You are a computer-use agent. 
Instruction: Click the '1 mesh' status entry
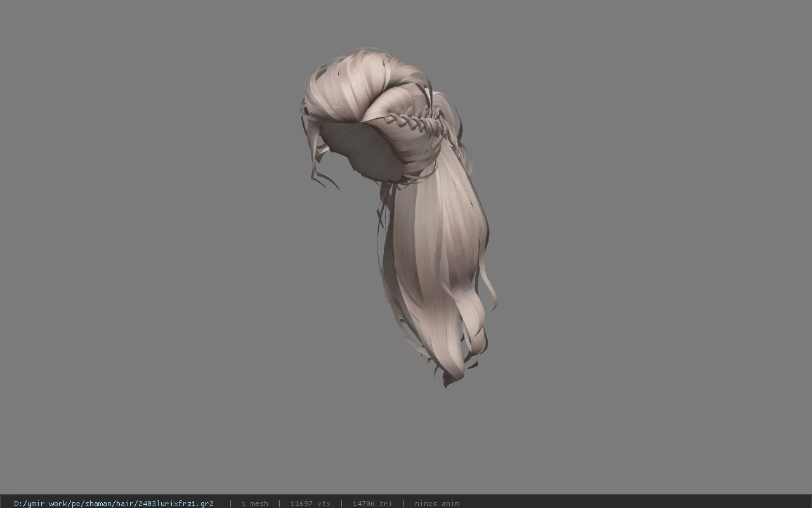(254, 504)
